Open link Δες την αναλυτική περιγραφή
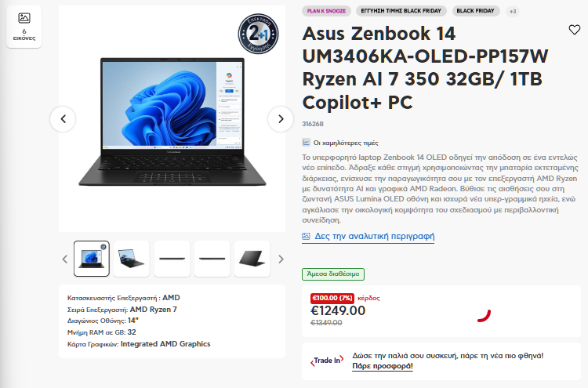The width and height of the screenshot is (588, 388). pos(374,236)
